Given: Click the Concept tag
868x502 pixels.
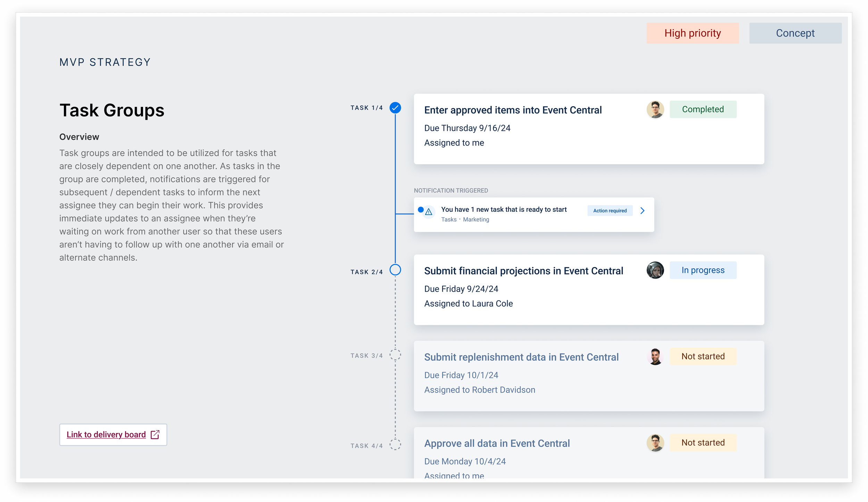Looking at the screenshot, I should pyautogui.click(x=795, y=33).
